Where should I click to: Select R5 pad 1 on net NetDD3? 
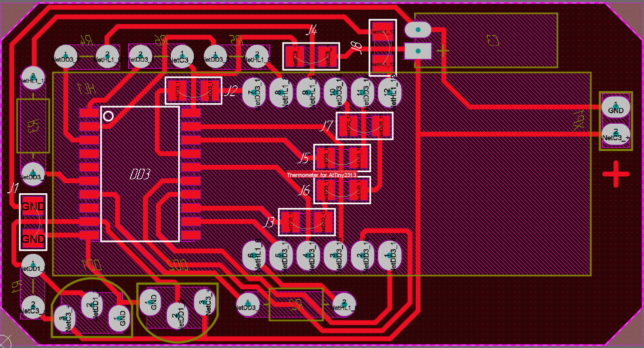pos(215,55)
